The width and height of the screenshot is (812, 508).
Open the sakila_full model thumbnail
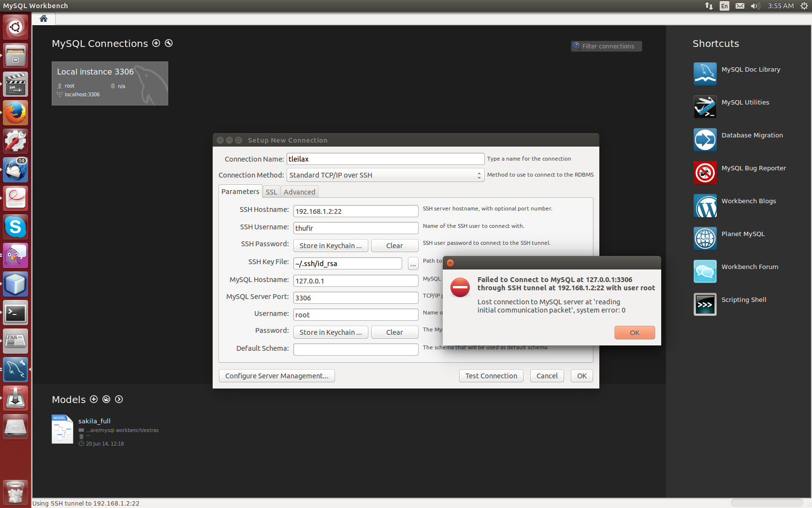point(62,429)
